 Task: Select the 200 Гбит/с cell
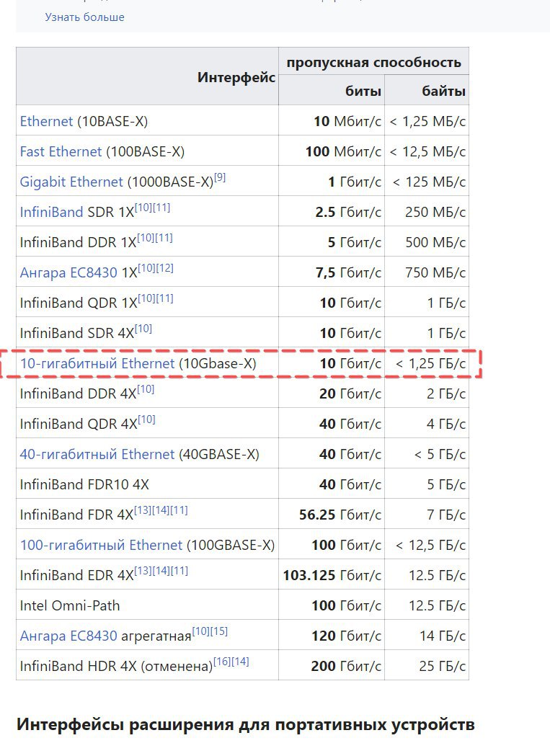(332, 666)
